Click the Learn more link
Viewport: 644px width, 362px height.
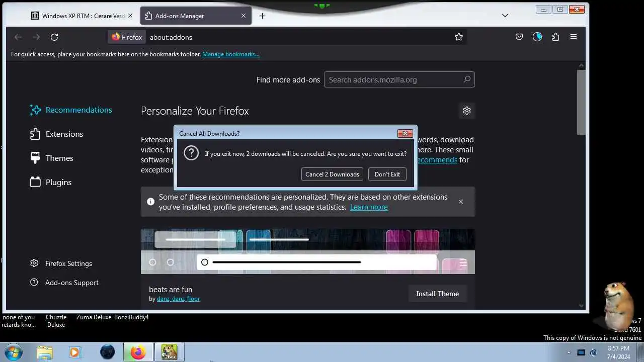click(369, 207)
